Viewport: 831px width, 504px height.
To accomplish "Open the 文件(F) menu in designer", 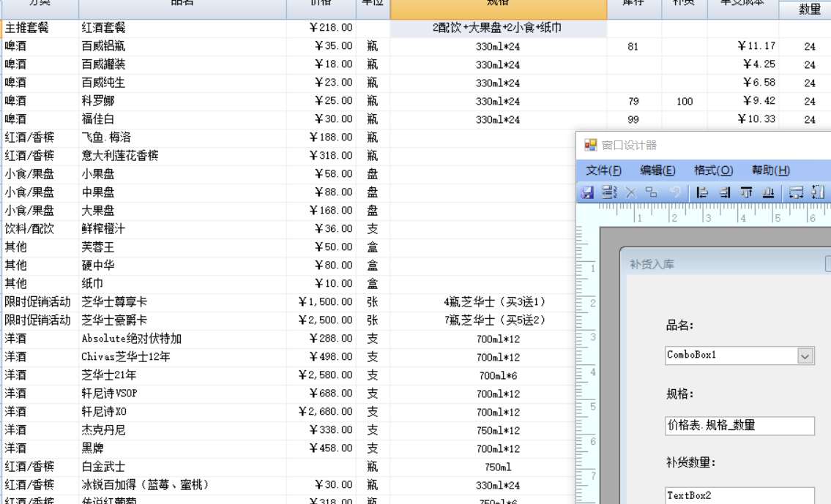I will 603,170.
